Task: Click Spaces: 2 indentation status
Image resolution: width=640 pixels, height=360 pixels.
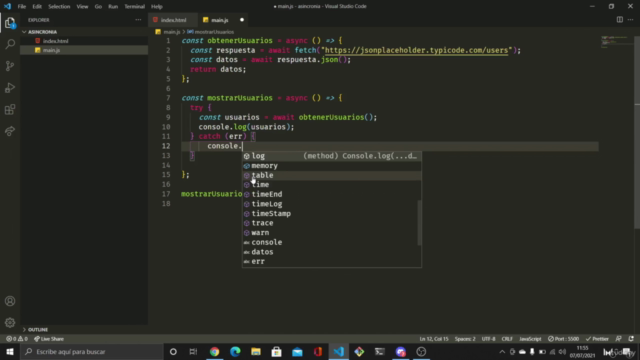Action: click(465, 339)
